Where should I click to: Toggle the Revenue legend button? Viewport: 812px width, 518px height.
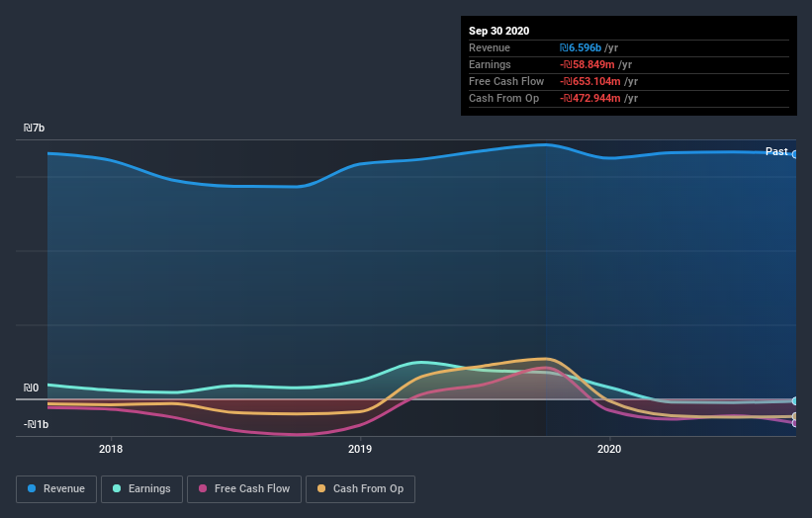coord(56,489)
